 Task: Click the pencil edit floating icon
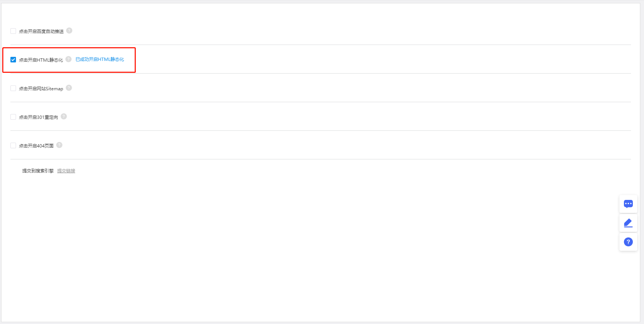(628, 223)
